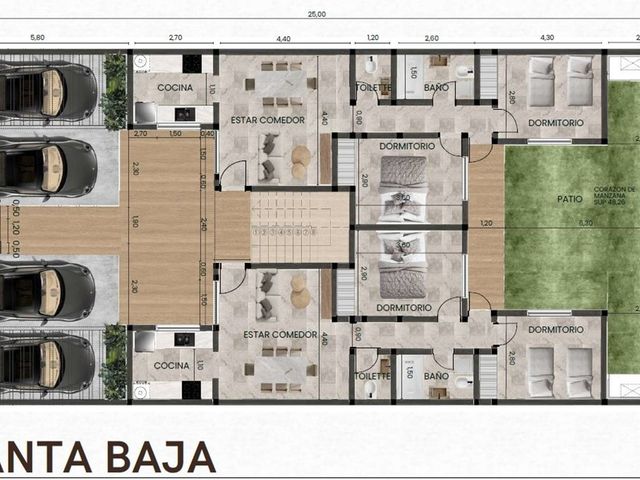The width and height of the screenshot is (640, 480).
Task: Click TOILETTE label in the upper apartment
Action: [373, 87]
